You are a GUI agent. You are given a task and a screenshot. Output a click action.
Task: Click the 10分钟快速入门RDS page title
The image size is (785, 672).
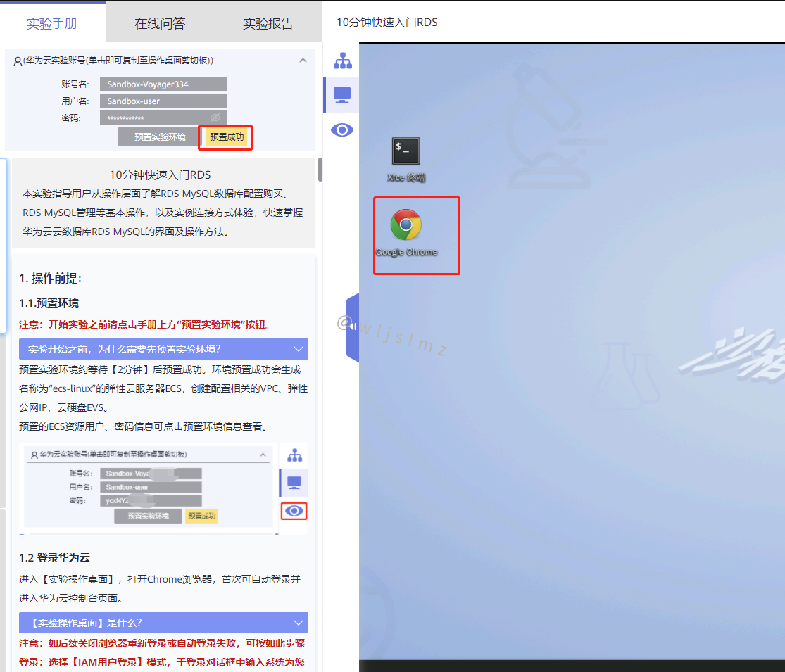click(387, 22)
